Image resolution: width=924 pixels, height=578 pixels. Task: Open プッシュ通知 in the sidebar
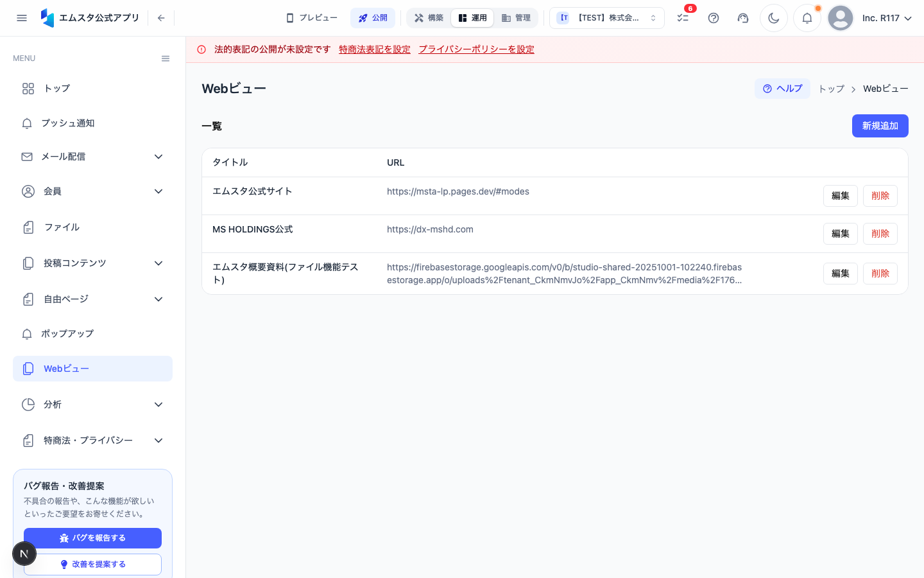[x=93, y=123]
